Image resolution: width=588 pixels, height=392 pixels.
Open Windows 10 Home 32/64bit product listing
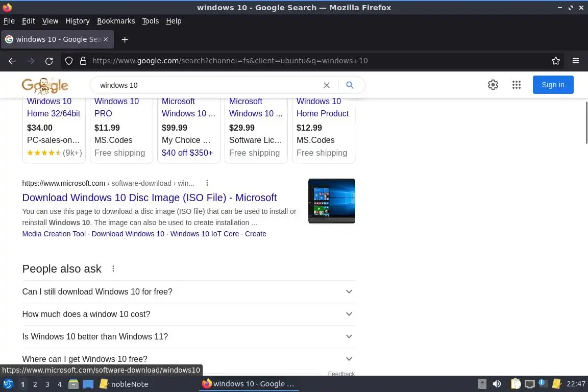(x=54, y=107)
